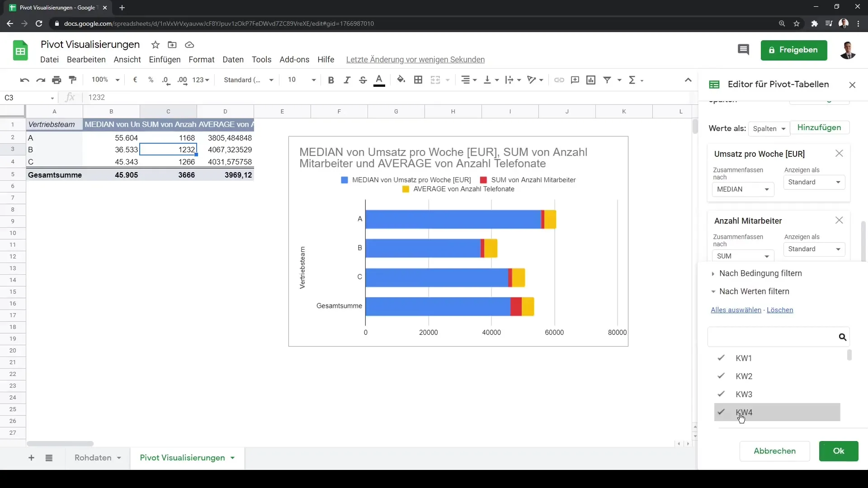Viewport: 868px width, 488px height.
Task: Click the Undo arrow icon
Action: 24,80
